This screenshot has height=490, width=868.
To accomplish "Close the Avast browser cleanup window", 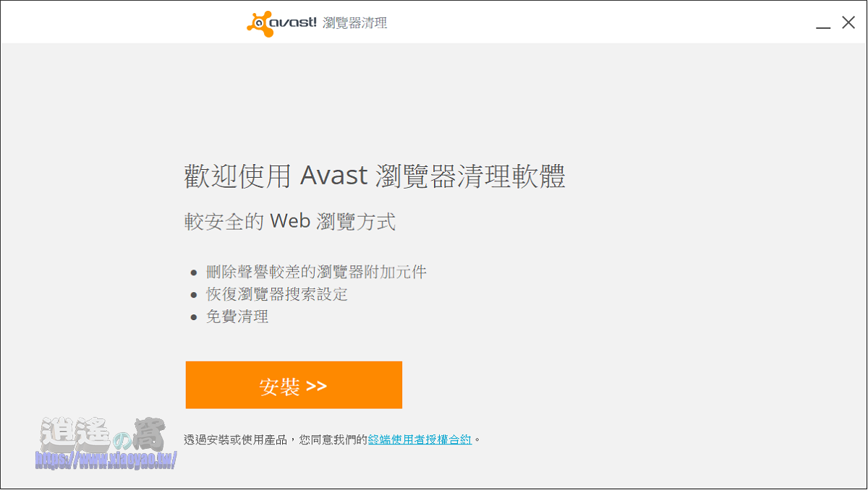I will pyautogui.click(x=848, y=23).
